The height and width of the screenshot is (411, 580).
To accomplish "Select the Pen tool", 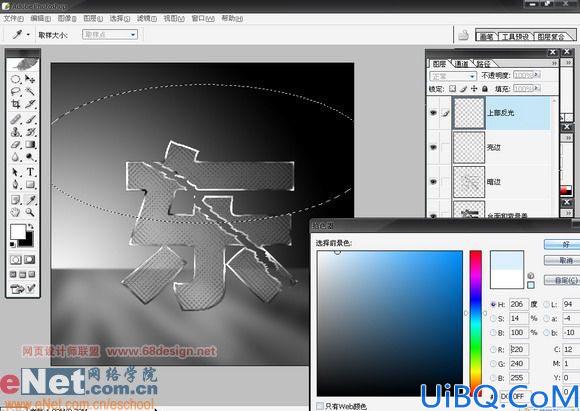I will coord(15,184).
